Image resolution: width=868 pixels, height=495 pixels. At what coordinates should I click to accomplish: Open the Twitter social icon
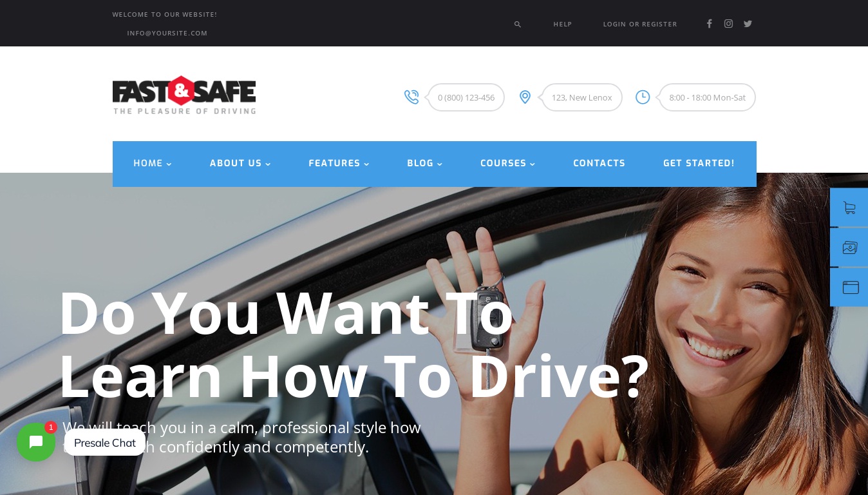pos(748,24)
